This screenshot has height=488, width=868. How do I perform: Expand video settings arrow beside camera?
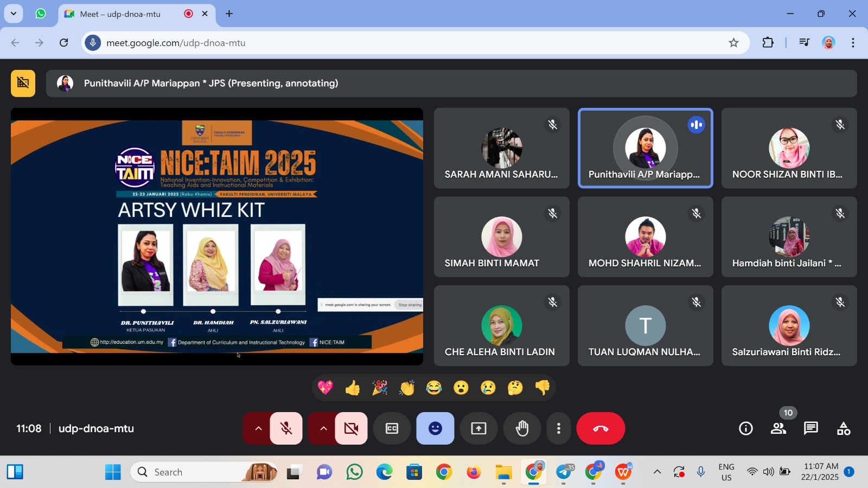[x=323, y=428]
